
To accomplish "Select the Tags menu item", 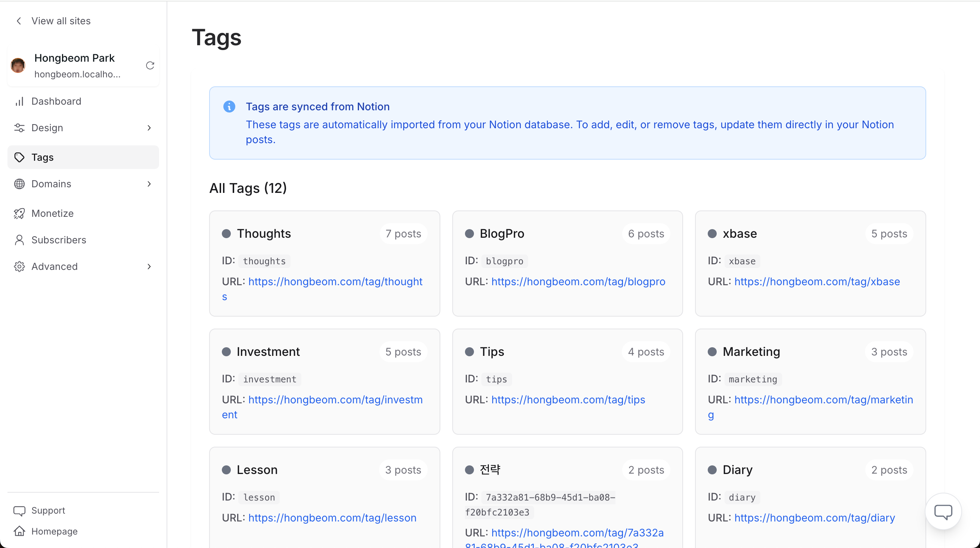I will click(83, 157).
